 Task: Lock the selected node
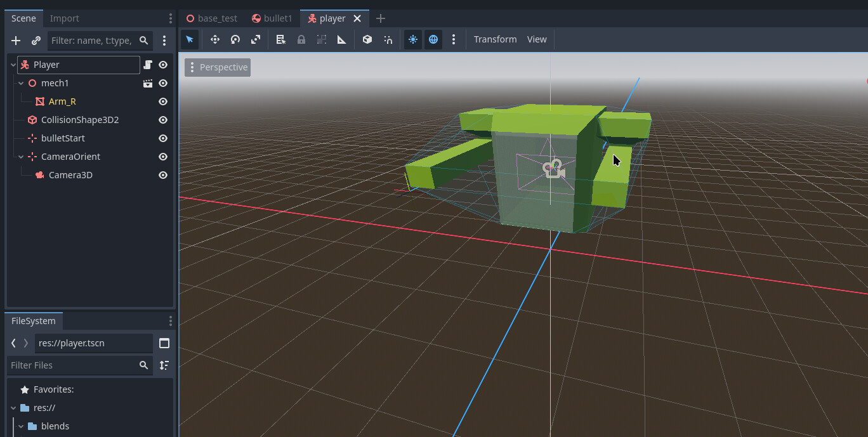click(x=301, y=39)
